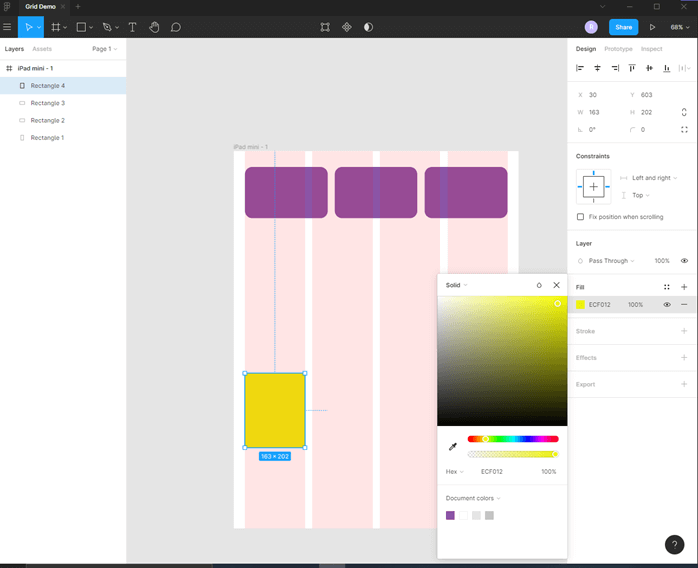Click the eyedropper in color picker

[x=452, y=446]
